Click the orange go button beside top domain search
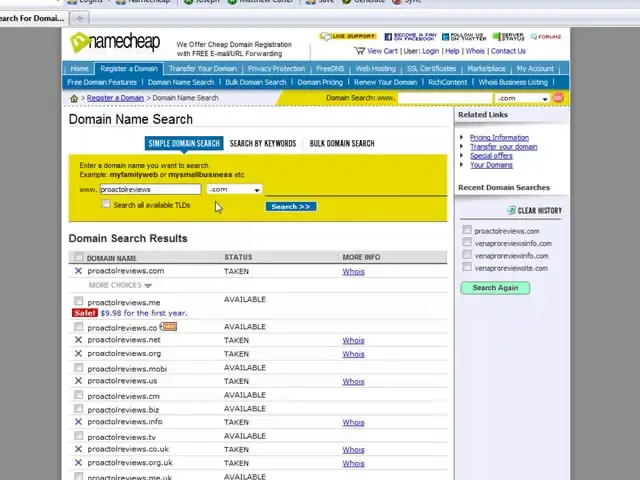Screen dimensions: 640x480 pos(558,98)
